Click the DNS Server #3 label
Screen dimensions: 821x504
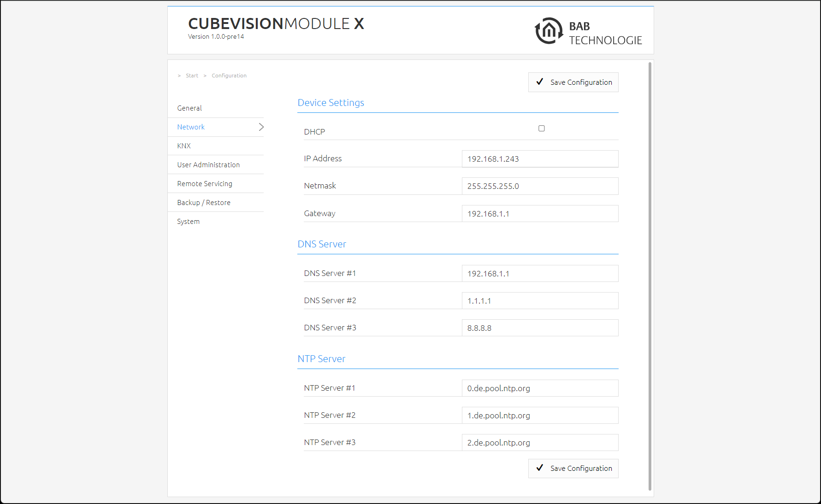pos(330,328)
